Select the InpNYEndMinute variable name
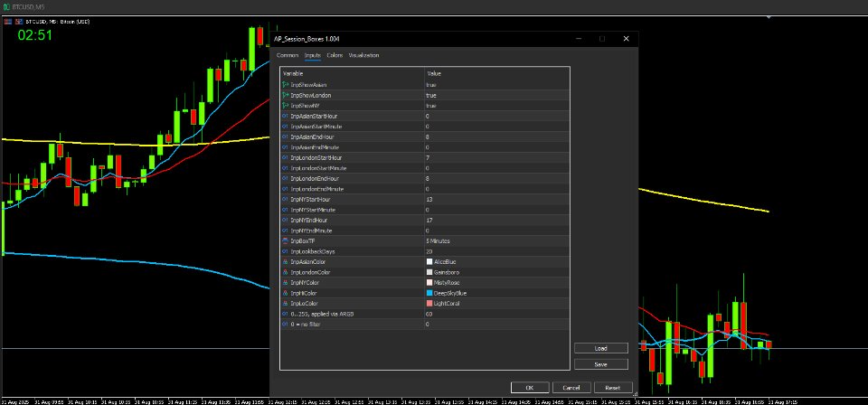Screen dimensions: 868x405 311,231
